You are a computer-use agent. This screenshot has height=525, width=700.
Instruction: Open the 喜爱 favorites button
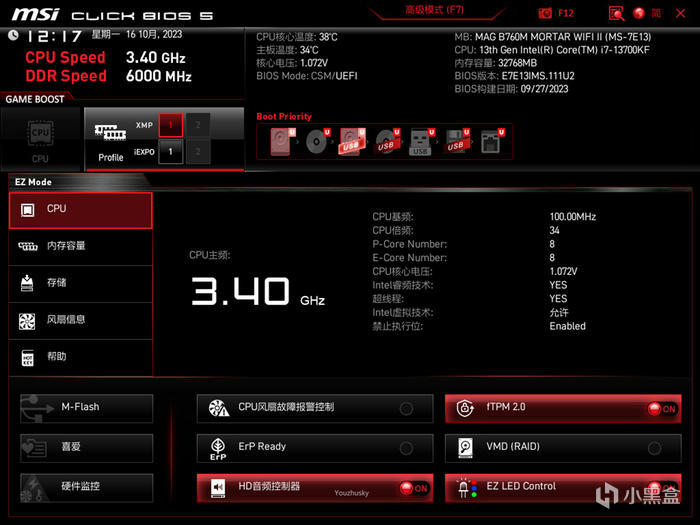87,448
